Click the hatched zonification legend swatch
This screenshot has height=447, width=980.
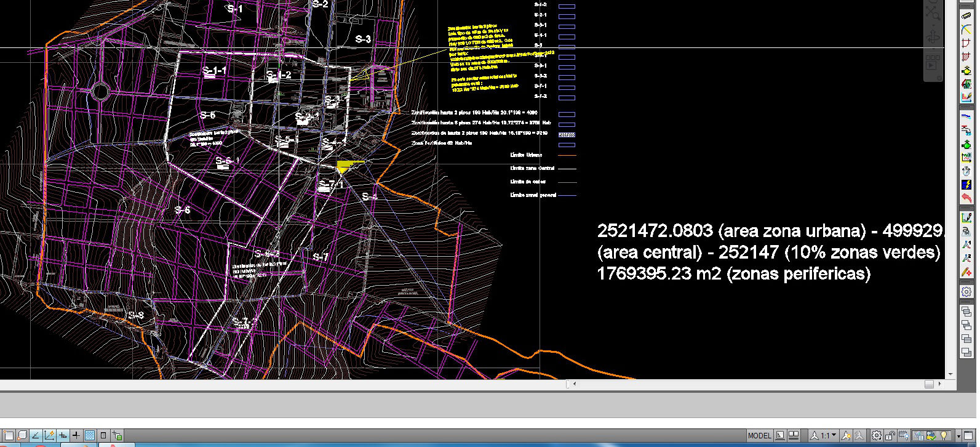567,134
